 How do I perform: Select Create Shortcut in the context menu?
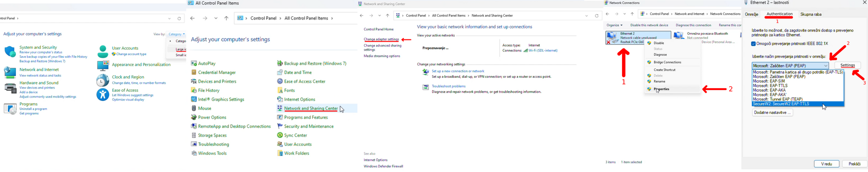[x=673, y=70]
